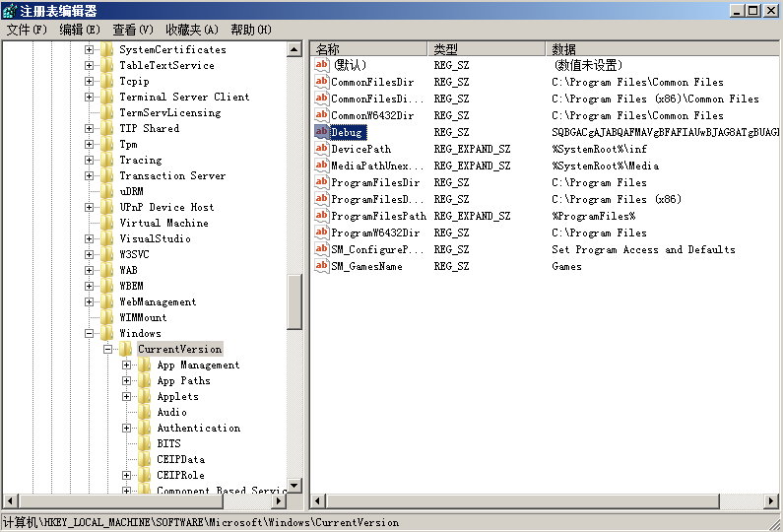Image resolution: width=783 pixels, height=532 pixels.
Task: Click the VisualStudio folder icon
Action: [x=107, y=238]
